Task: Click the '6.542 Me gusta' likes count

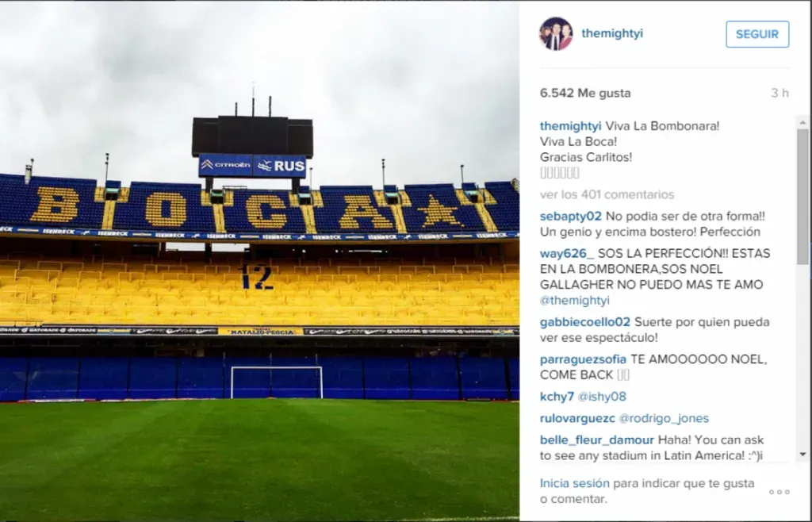Action: point(585,94)
